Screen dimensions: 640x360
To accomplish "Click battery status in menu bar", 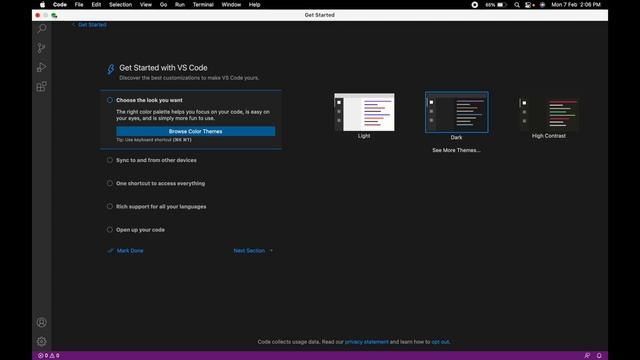I will point(496,5).
